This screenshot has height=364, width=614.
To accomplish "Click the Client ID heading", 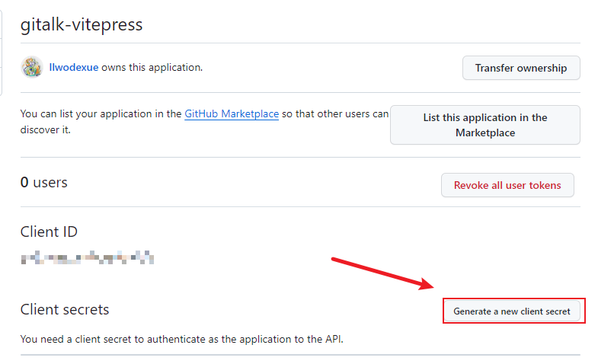I will (49, 231).
